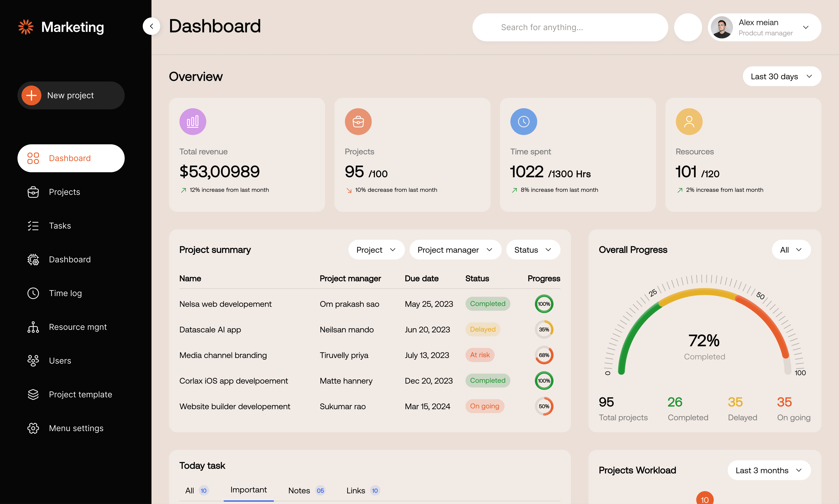Select the Projects icon in the sidebar
The height and width of the screenshot is (504, 839).
click(x=33, y=192)
